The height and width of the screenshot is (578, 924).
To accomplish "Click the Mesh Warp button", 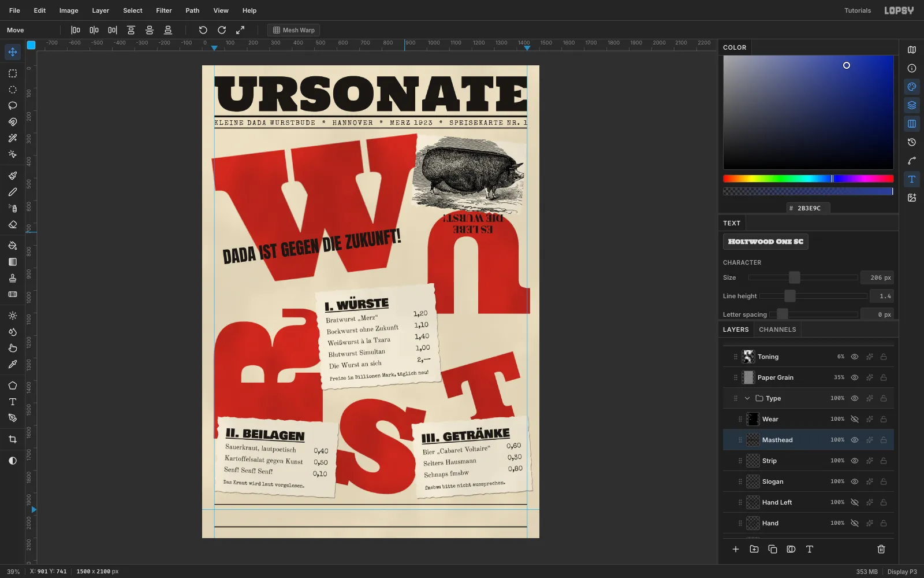I will (x=294, y=30).
